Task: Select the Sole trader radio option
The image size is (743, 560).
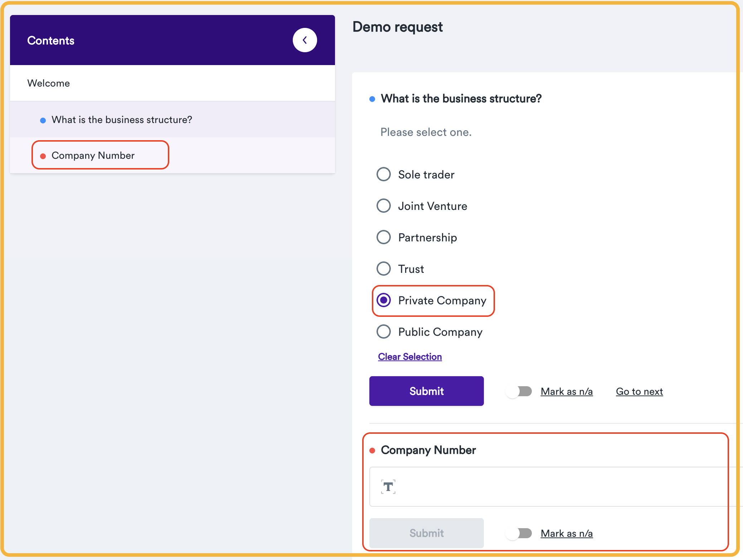Action: point(384,175)
